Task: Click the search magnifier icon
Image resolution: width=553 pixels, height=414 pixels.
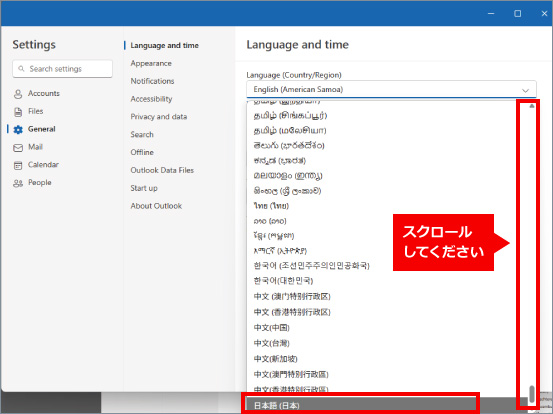Action: click(22, 69)
